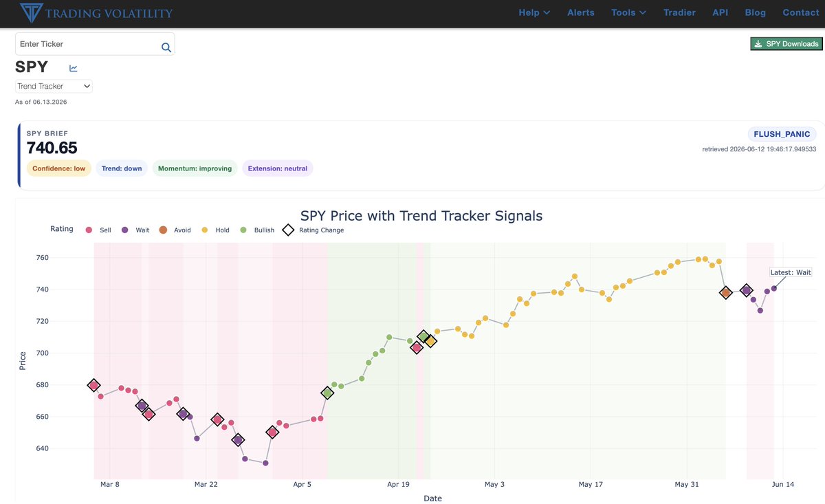Click the lowest Wait point near 630
Screen dimensions: 825x504
(x=265, y=463)
